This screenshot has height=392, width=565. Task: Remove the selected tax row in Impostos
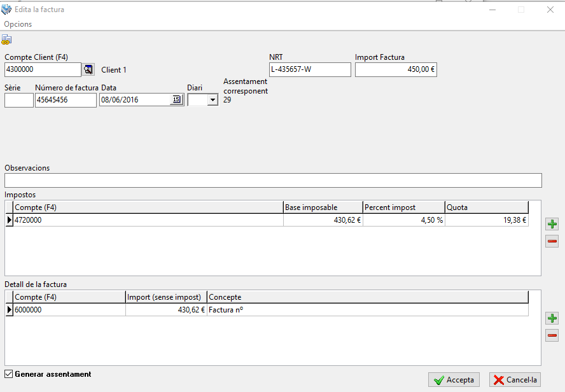tap(552, 241)
